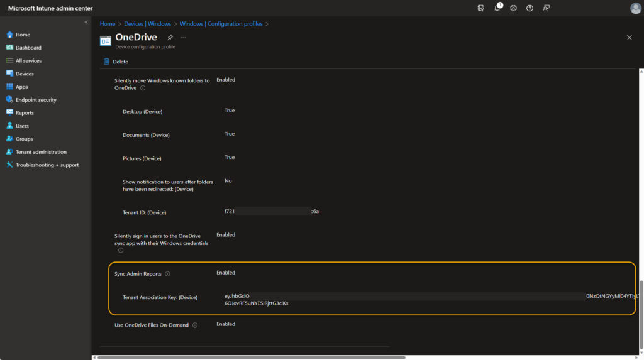Image resolution: width=644 pixels, height=360 pixels.
Task: Click the All services icon
Action: click(10, 61)
